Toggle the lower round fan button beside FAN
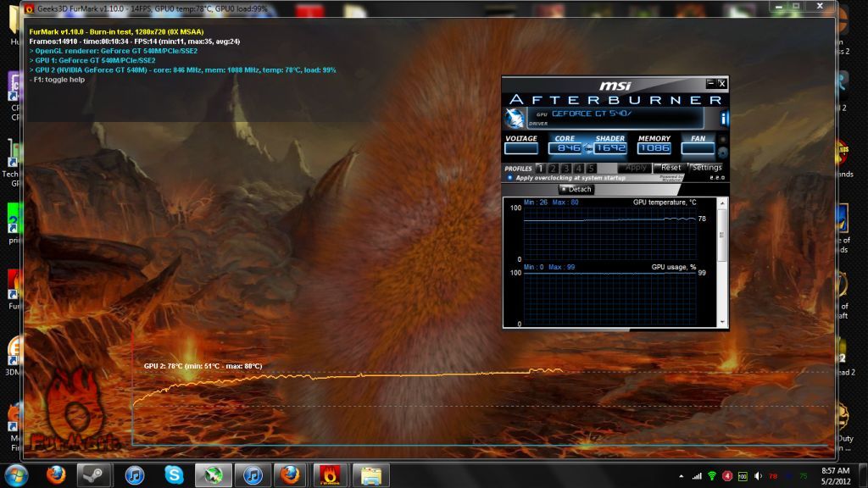Viewport: 868px width, 488px height. tap(722, 152)
